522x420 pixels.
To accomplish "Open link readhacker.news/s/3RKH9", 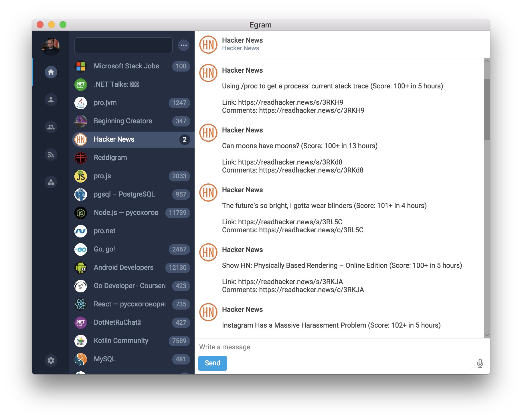I will coord(290,102).
